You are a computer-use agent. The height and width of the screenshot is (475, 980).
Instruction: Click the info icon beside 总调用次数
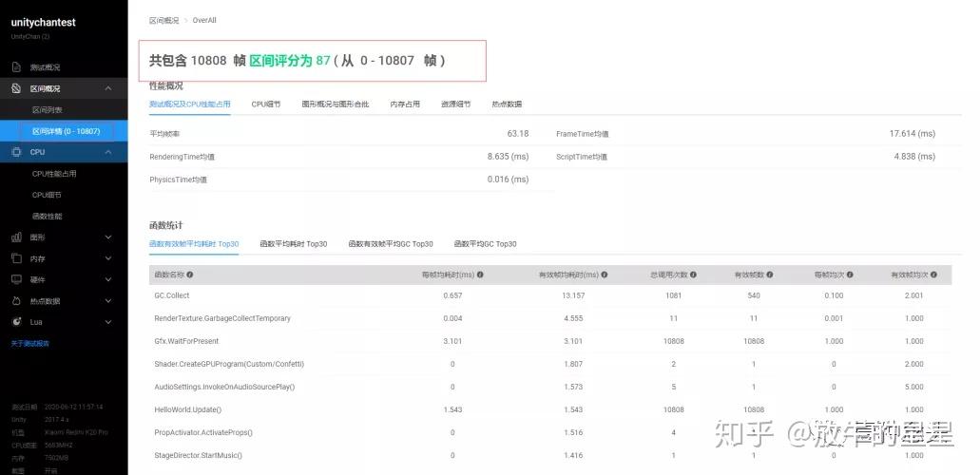[693, 275]
